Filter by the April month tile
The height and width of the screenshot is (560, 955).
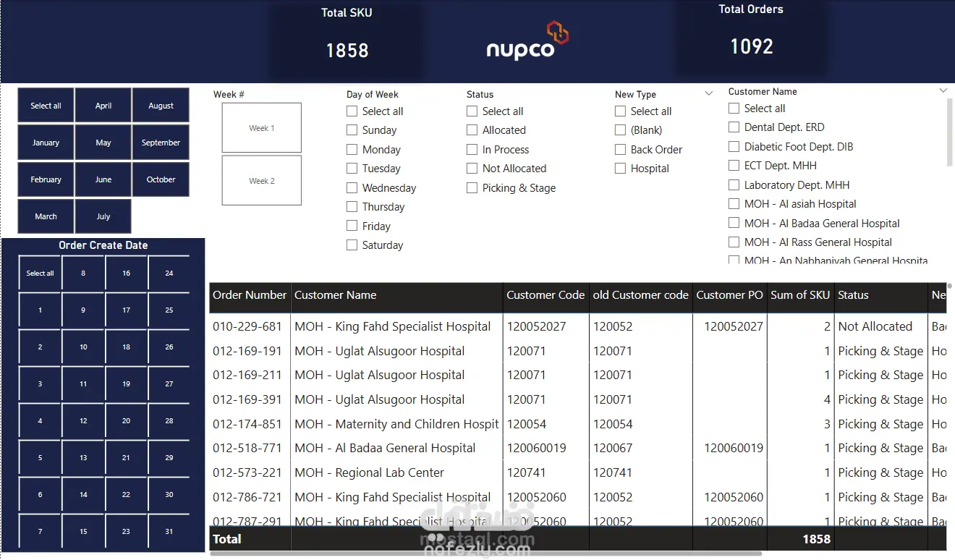pyautogui.click(x=103, y=106)
